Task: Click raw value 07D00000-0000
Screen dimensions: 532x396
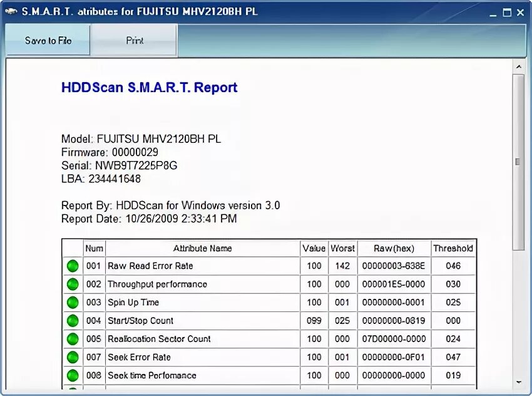Action: coord(394,339)
